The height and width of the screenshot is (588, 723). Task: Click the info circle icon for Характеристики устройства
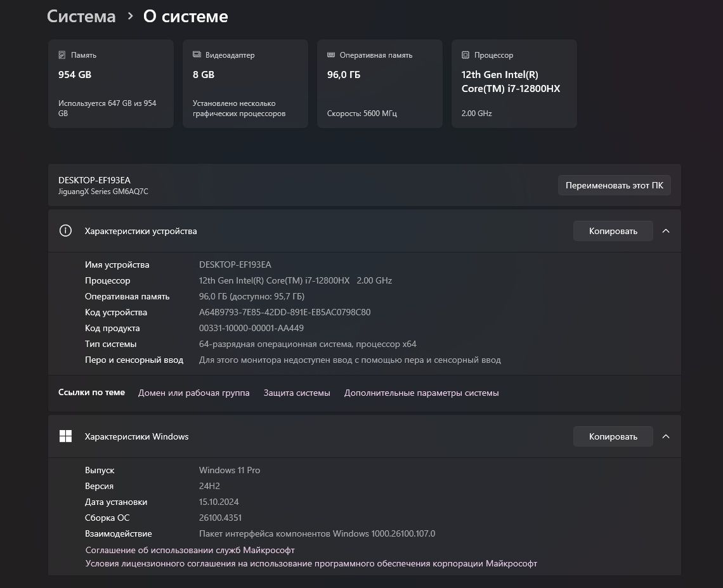(65, 231)
